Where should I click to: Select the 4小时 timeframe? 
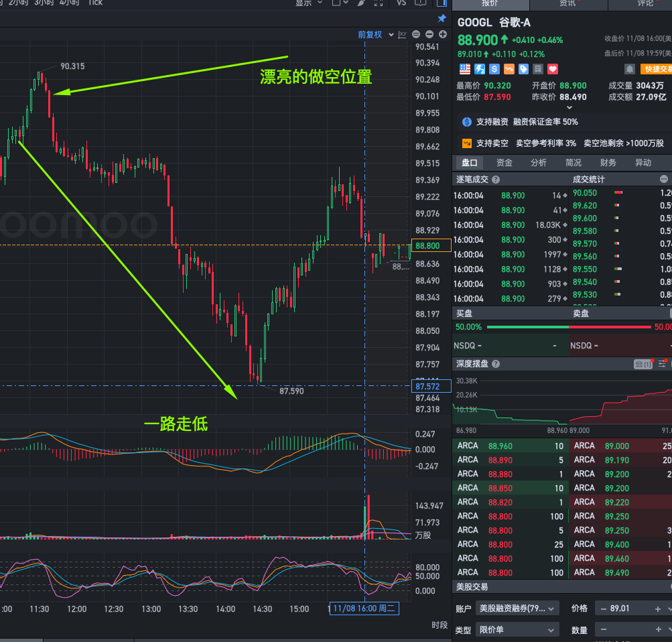click(69, 3)
